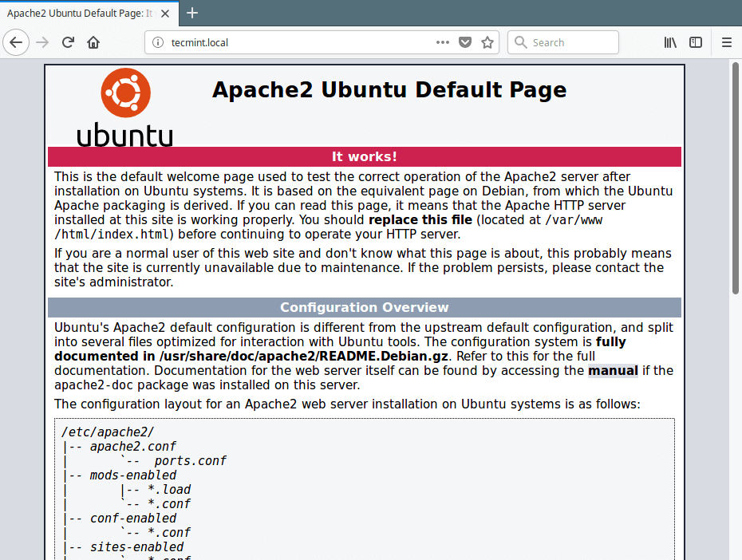Open the manual link in Configuration Overview
Image resolution: width=742 pixels, height=560 pixels.
pos(613,370)
